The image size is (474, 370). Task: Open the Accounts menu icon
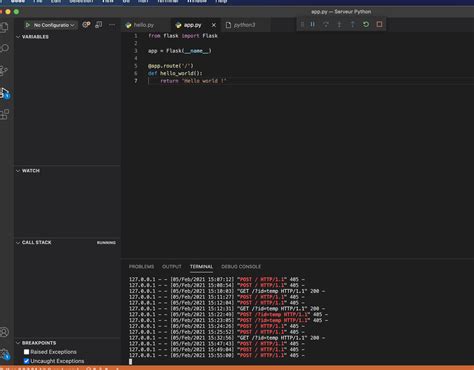tap(4, 332)
